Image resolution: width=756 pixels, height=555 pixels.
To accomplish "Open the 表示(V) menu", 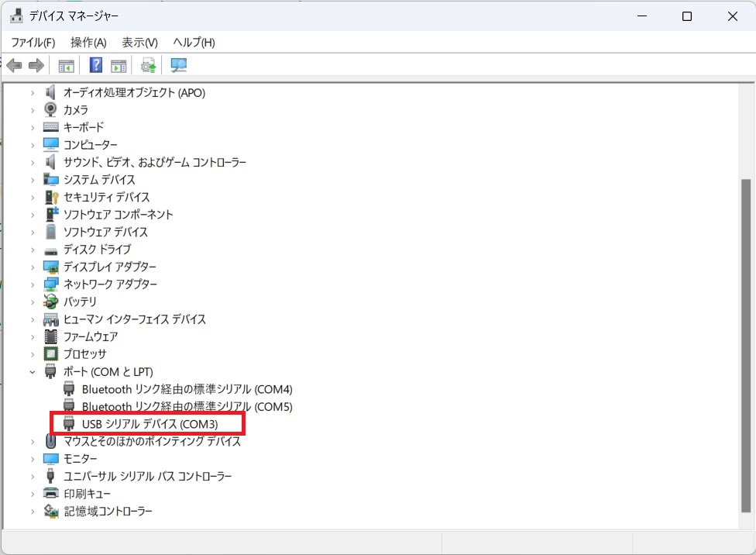I will (140, 43).
